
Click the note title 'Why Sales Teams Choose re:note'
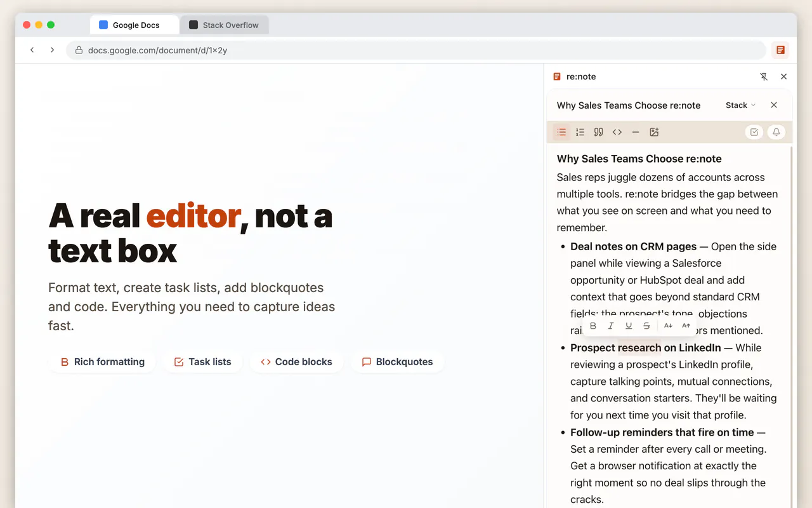point(629,105)
